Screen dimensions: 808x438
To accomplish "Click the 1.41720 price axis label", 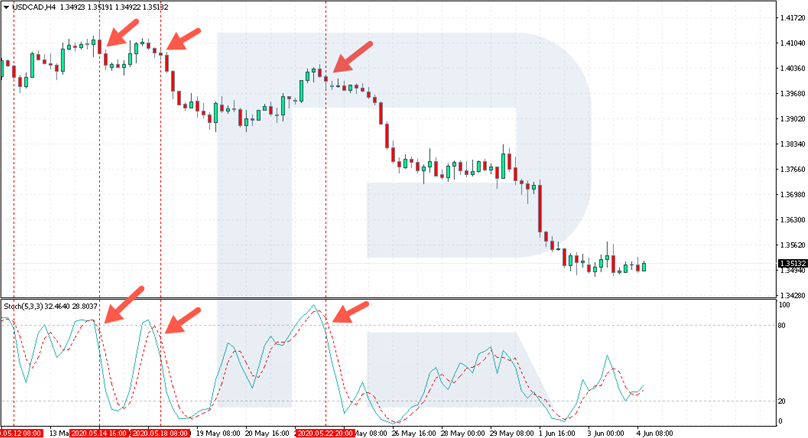I will (792, 18).
